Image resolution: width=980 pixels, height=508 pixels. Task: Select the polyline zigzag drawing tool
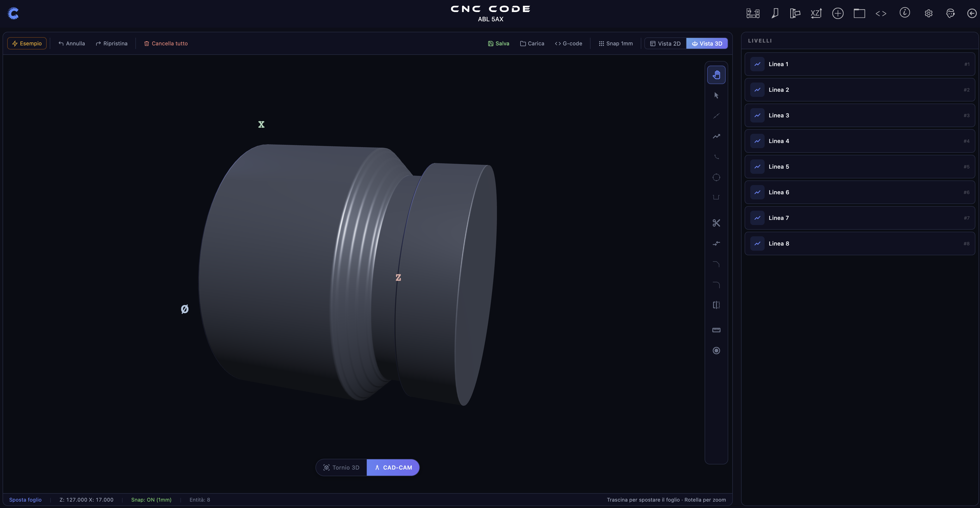(716, 137)
